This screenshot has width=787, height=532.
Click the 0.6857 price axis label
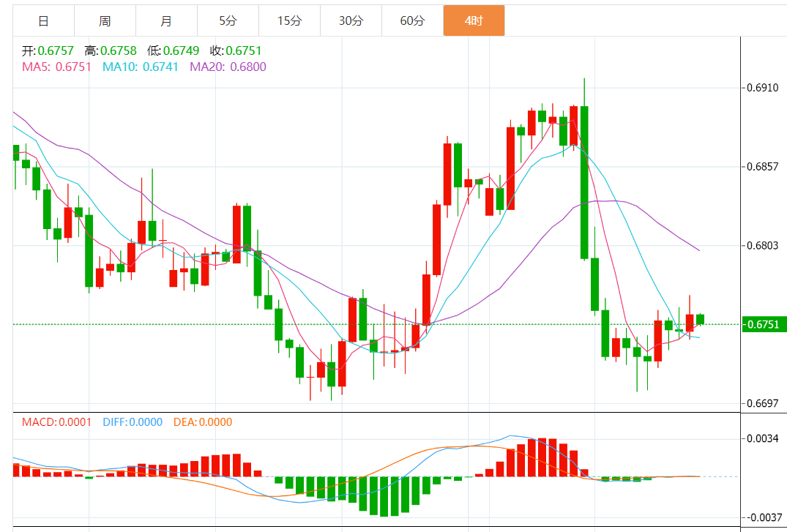[763, 167]
